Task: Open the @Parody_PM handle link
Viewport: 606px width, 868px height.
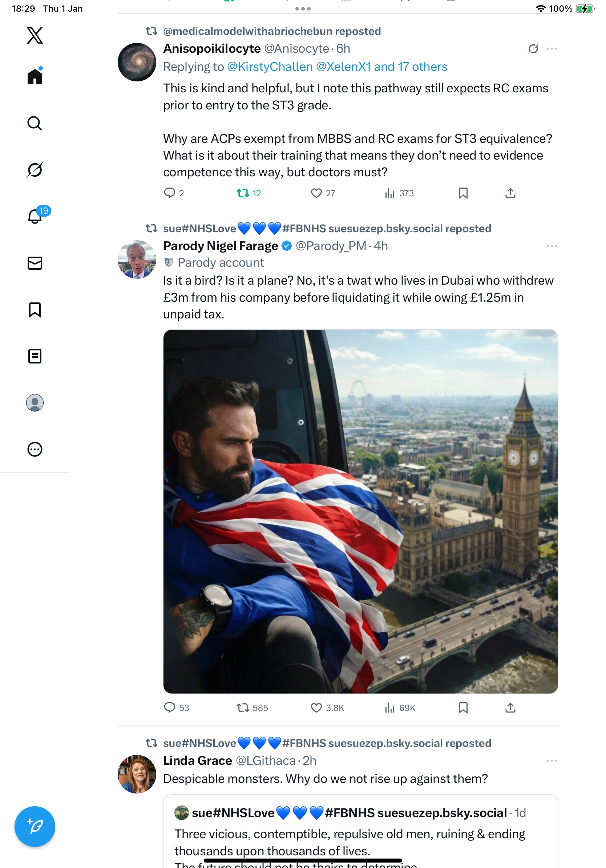Action: (331, 246)
